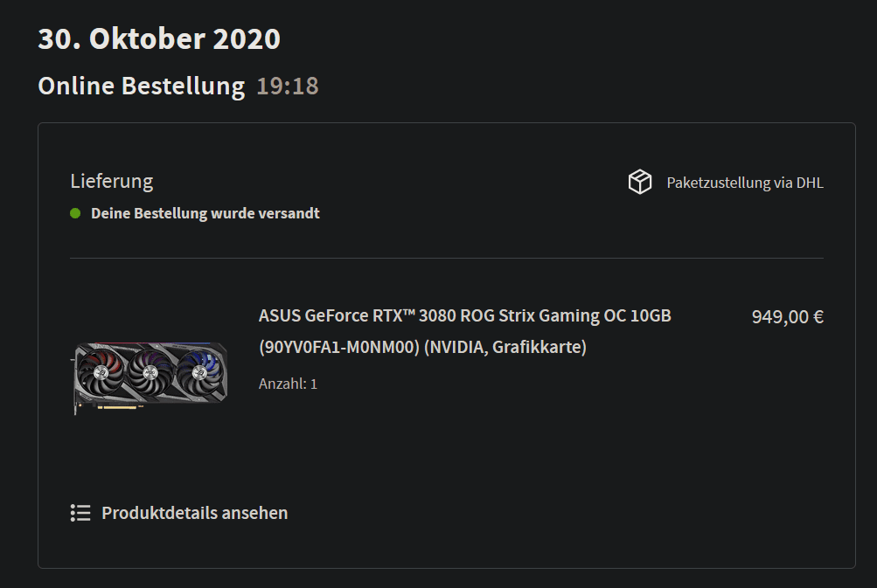877x588 pixels.
Task: Click the Anzahl: 1 quantity text
Action: tap(288, 384)
